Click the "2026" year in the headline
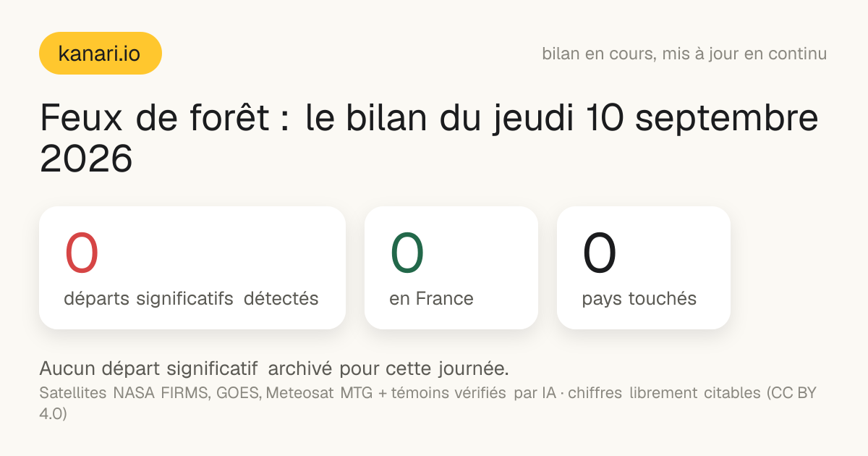 pos(86,159)
